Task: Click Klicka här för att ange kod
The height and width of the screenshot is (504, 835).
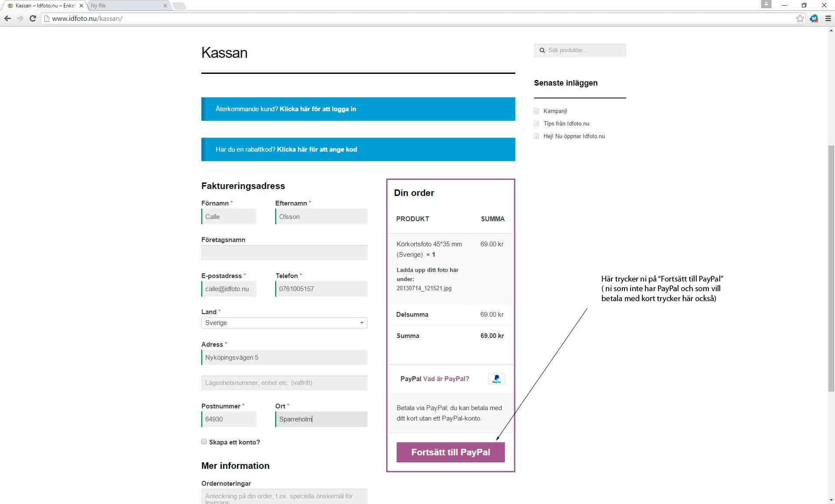Action: (x=317, y=149)
